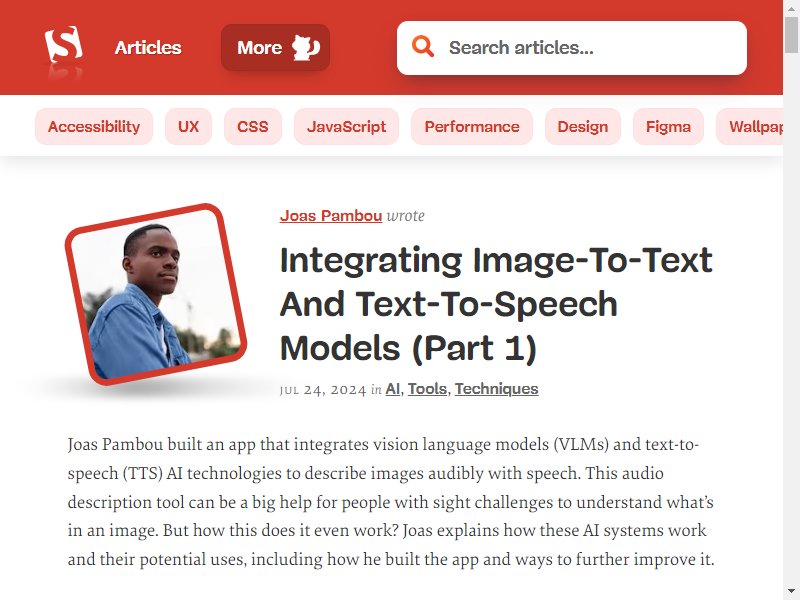The height and width of the screenshot is (600, 800).
Task: Select the Design category
Action: 583,127
